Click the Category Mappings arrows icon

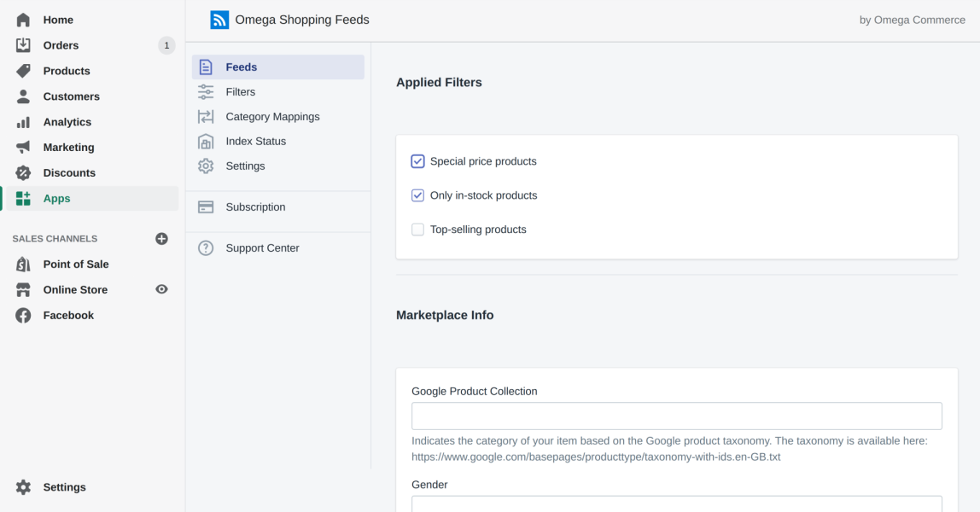[206, 117]
